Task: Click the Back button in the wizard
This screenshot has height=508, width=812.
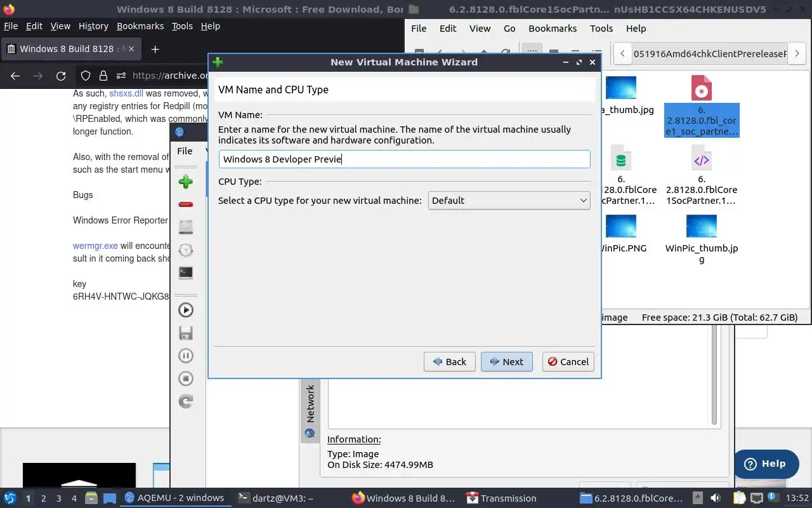Action: 449,362
